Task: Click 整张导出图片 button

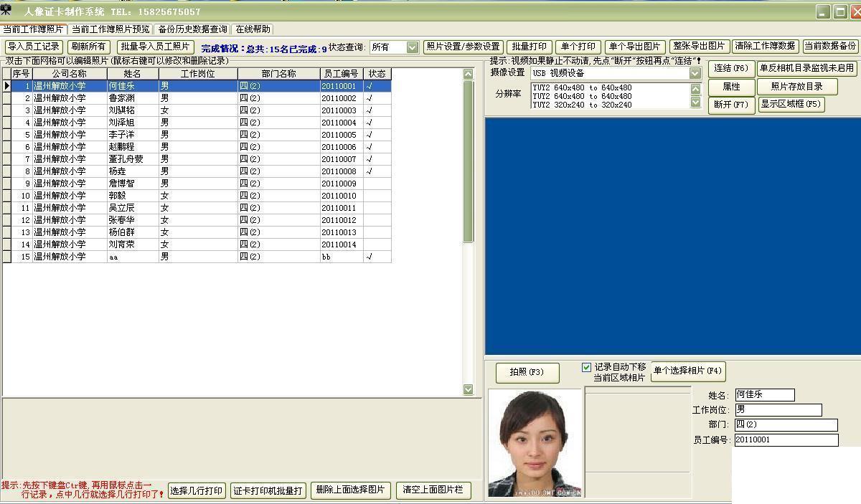Action: (699, 46)
